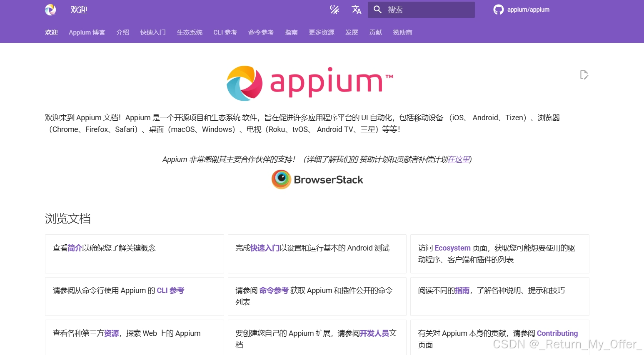Select the 命令参考 tab

[261, 32]
